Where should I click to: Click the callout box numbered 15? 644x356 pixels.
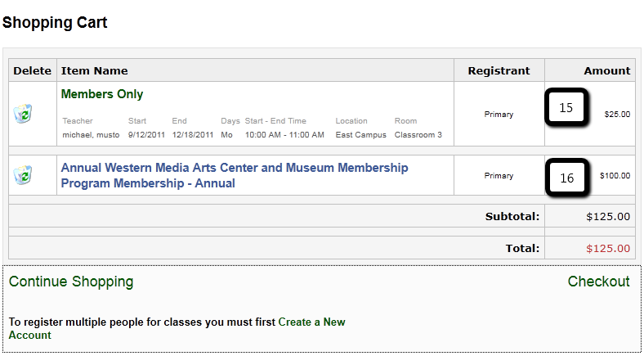tap(567, 107)
